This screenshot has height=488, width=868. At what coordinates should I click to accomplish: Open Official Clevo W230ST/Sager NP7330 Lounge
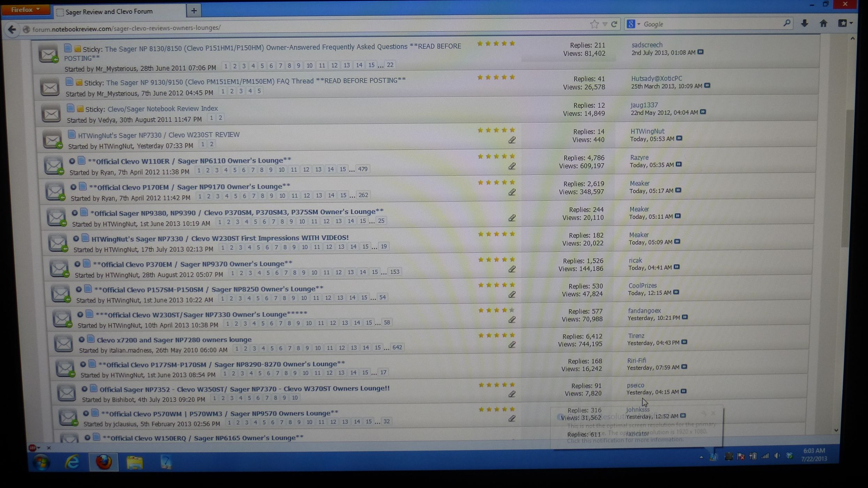[201, 315]
